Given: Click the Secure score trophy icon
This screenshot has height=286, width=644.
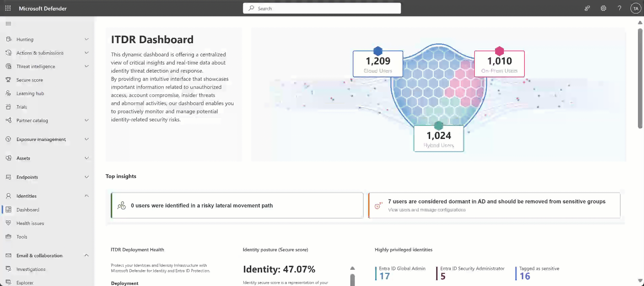Looking at the screenshot, I should pyautogui.click(x=8, y=80).
